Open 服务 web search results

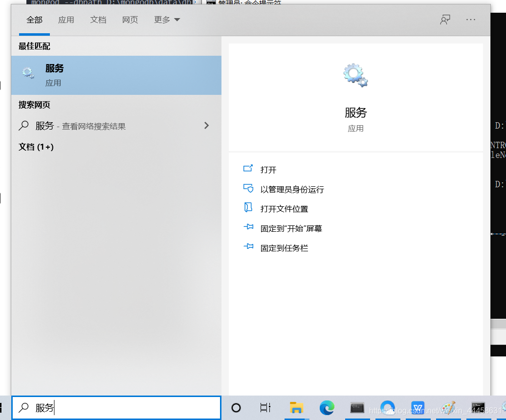(116, 126)
